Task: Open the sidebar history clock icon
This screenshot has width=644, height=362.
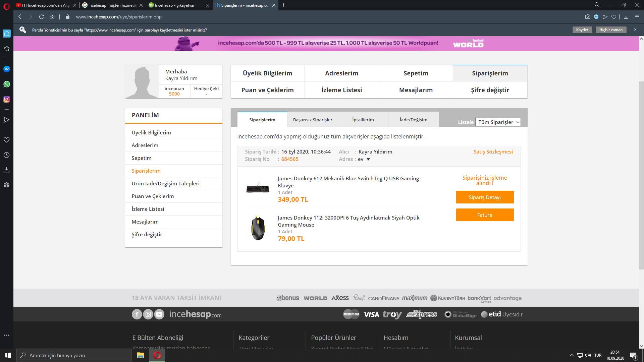Action: pyautogui.click(x=6, y=155)
